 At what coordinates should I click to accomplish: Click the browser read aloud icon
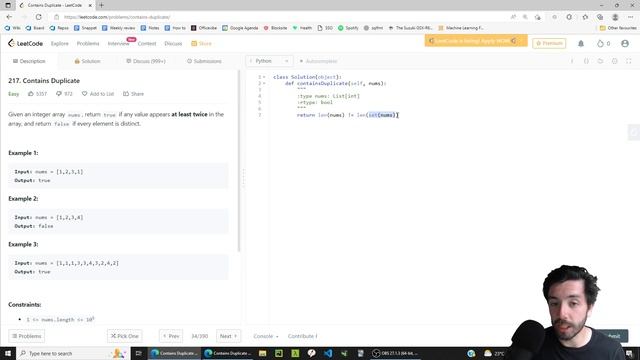coord(513,17)
